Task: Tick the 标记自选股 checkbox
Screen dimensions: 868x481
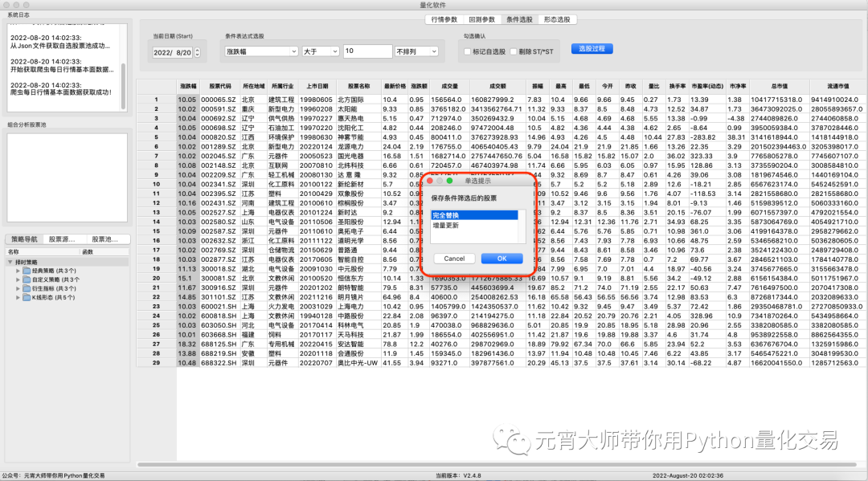Action: (x=467, y=51)
